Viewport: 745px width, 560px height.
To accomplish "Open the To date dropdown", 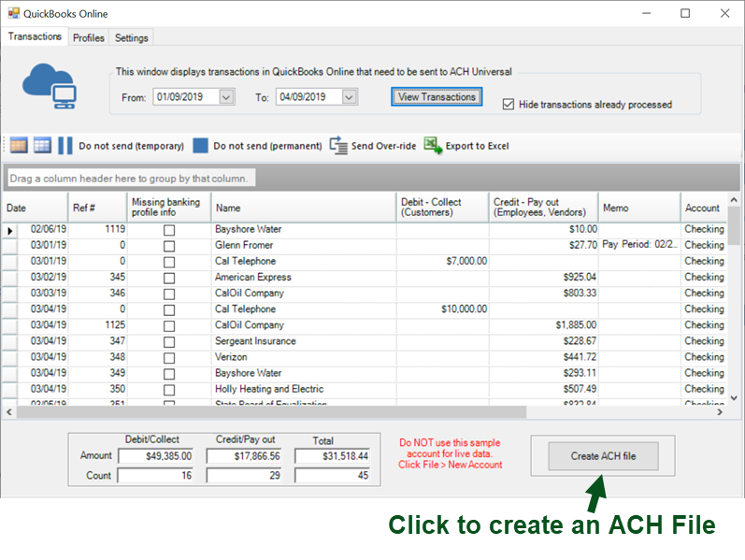I will tap(350, 97).
